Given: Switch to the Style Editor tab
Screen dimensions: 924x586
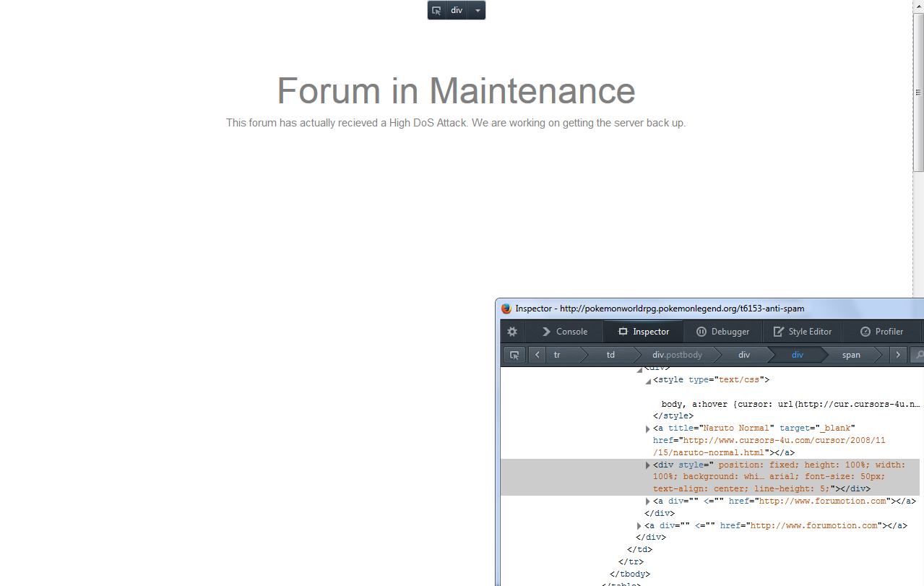Looking at the screenshot, I should click(803, 332).
